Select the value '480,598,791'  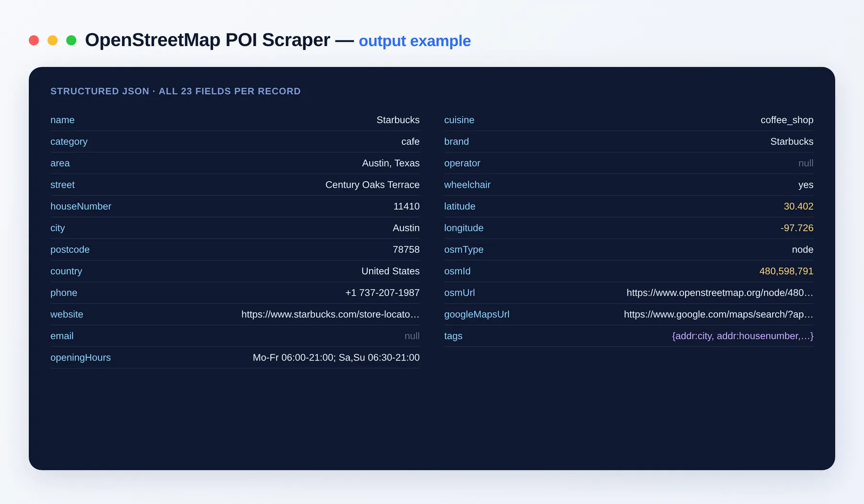786,271
